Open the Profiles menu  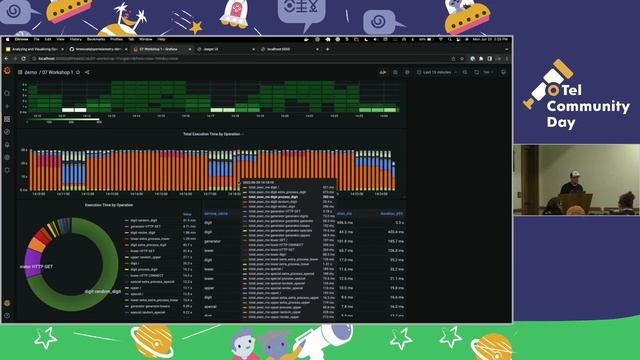[x=117, y=39]
